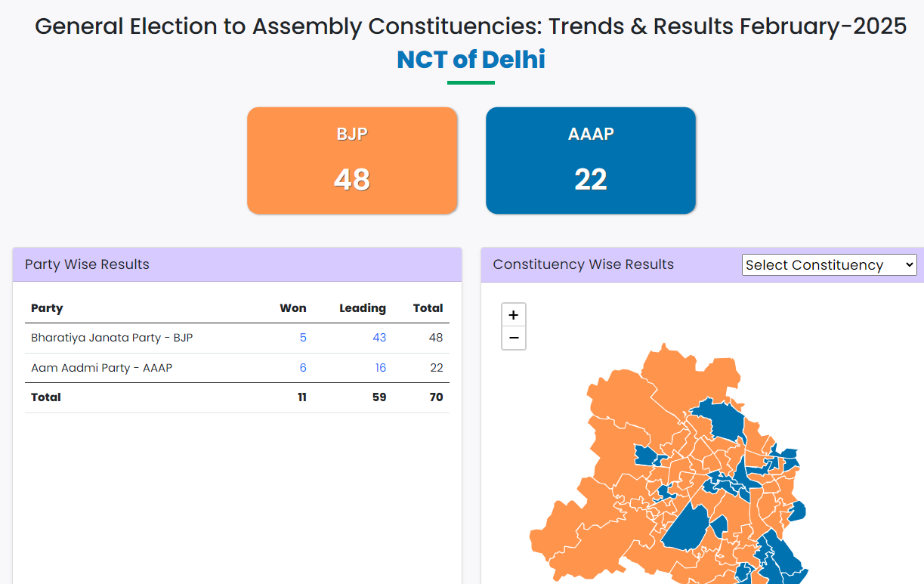
Task: Click the NCT of Delhi heading
Action: coord(471,60)
